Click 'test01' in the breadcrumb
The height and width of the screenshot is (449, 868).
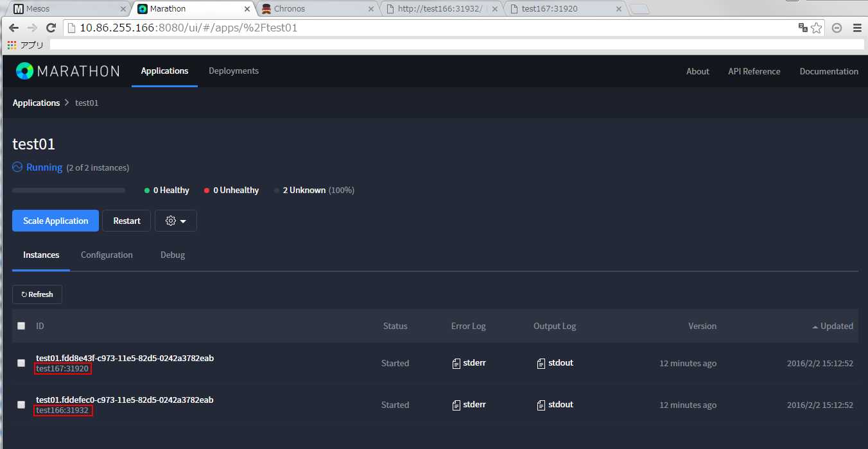[87, 103]
